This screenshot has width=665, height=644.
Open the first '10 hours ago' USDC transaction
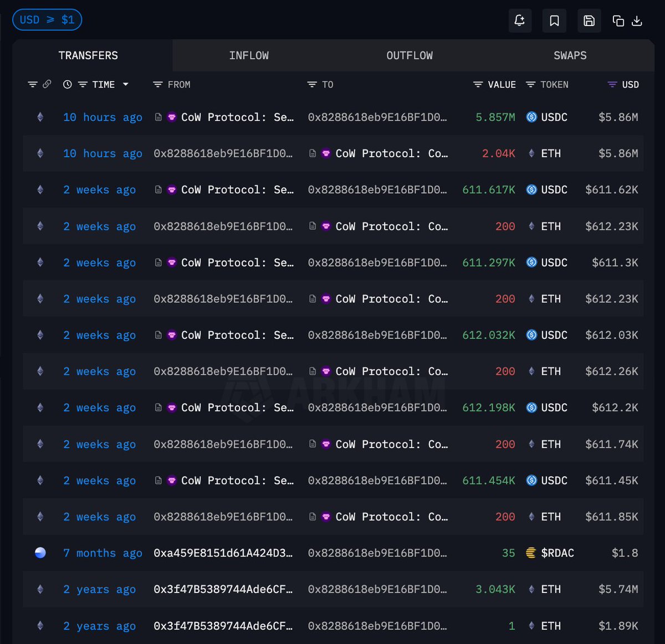[103, 117]
